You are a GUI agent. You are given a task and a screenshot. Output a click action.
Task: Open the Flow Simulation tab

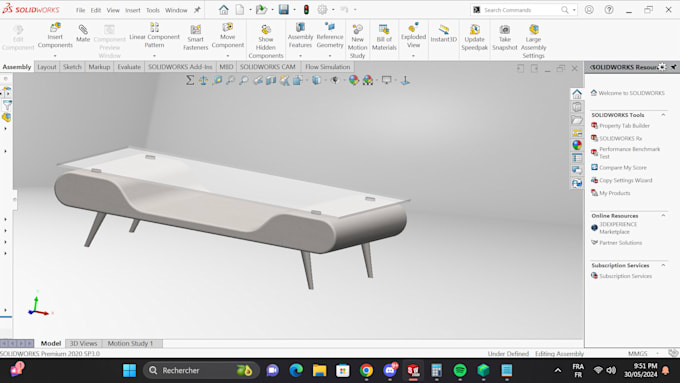pos(327,67)
